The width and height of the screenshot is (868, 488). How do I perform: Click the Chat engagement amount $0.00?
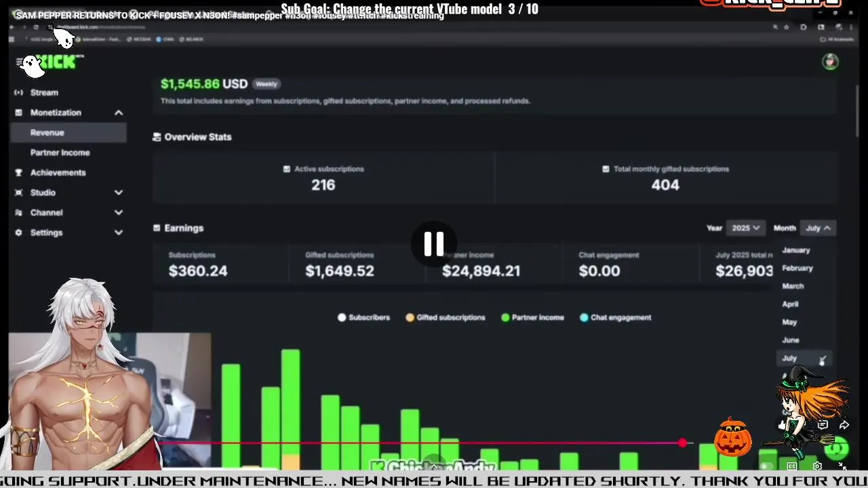click(599, 271)
